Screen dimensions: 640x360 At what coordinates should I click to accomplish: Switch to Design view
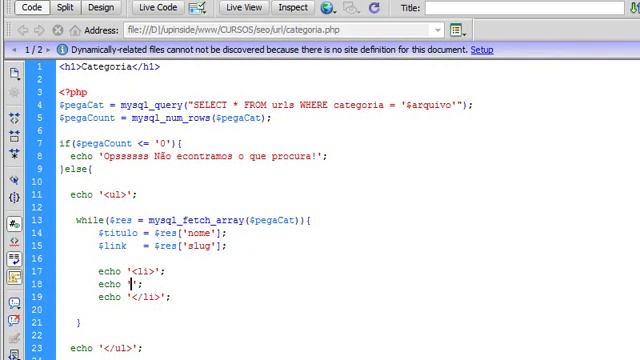click(101, 7)
